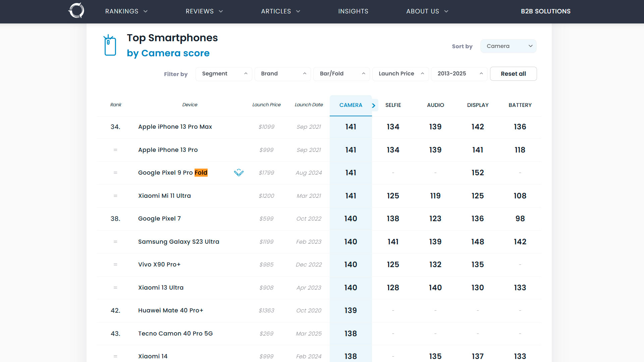The width and height of the screenshot is (644, 362).
Task: Select the DISPLAY column tab
Action: point(478,105)
